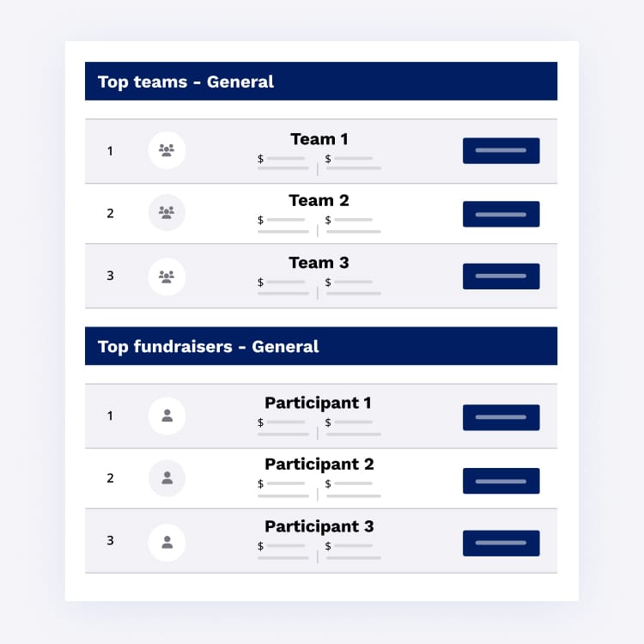Click the person avatar icon for Participant 1

[167, 416]
